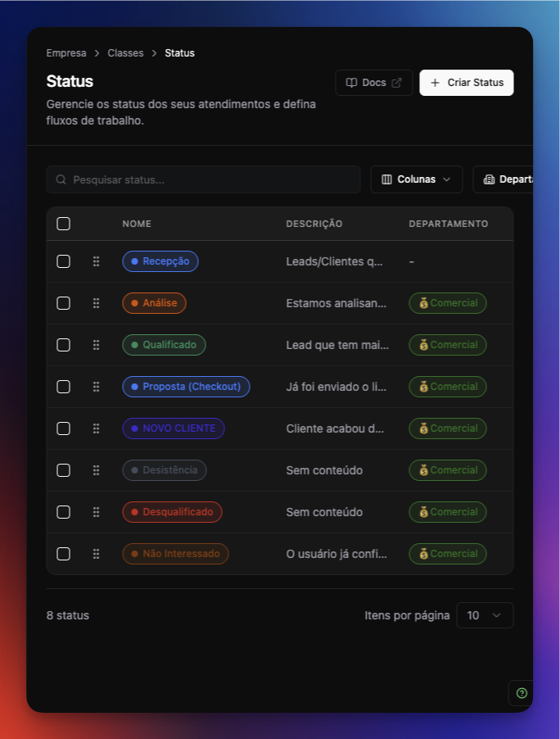560x739 pixels.
Task: Check the NOVO CLIENTE row checkbox
Action: click(64, 428)
